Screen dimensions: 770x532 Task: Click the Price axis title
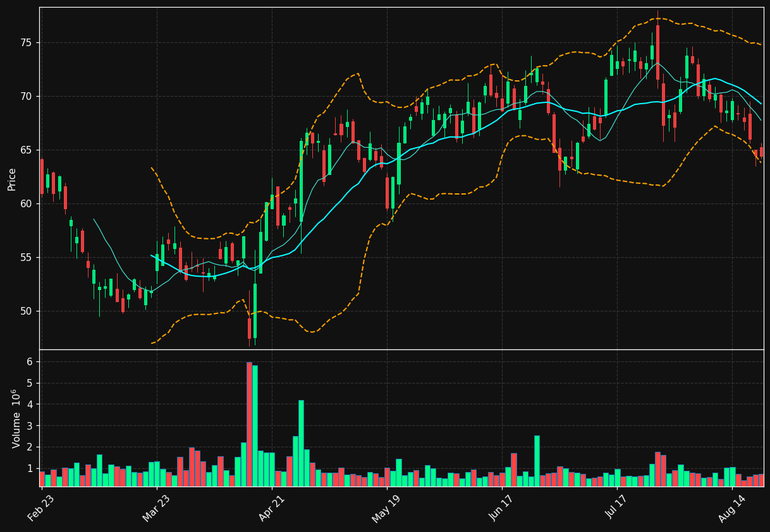12,179
